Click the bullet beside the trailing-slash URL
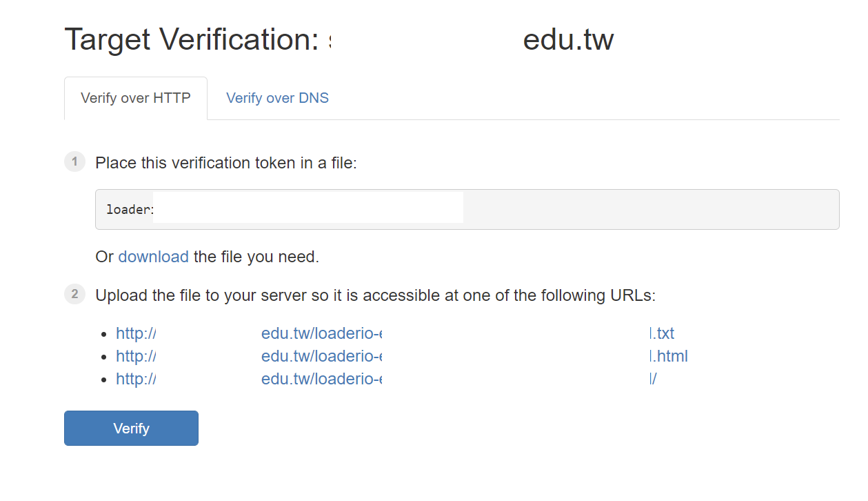The height and width of the screenshot is (501, 868). click(x=103, y=380)
